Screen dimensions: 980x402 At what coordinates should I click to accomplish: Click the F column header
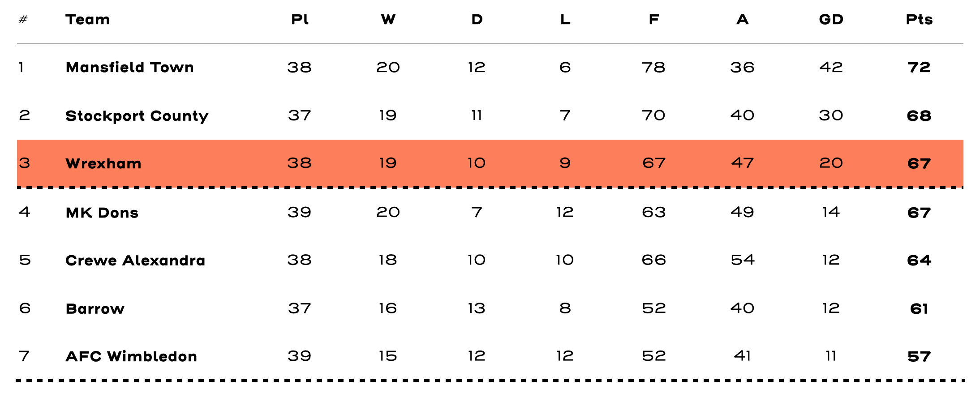coord(654,19)
